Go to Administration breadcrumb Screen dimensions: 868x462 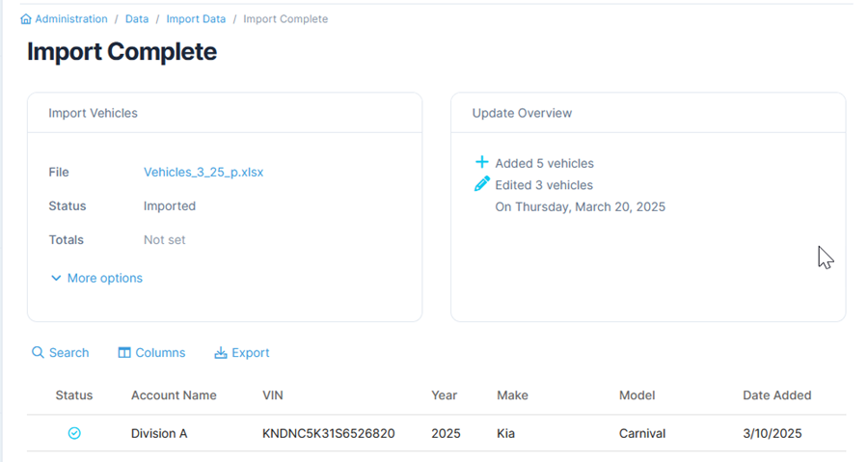click(x=70, y=19)
